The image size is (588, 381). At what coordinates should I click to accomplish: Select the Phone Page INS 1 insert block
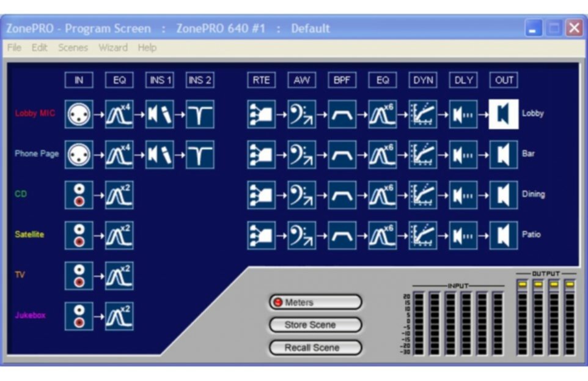[x=160, y=154]
